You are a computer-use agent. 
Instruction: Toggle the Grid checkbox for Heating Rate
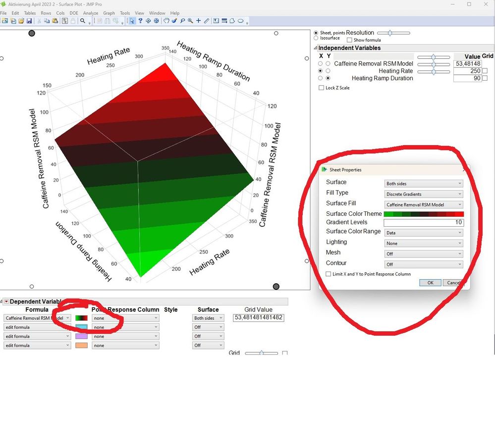tap(485, 71)
